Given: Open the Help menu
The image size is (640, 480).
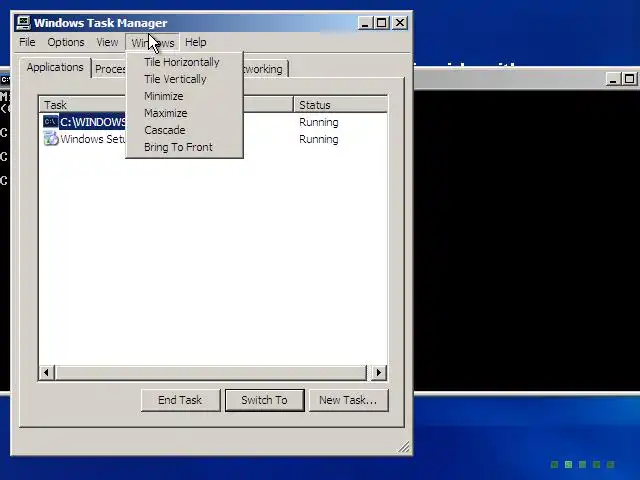Looking at the screenshot, I should [x=196, y=42].
